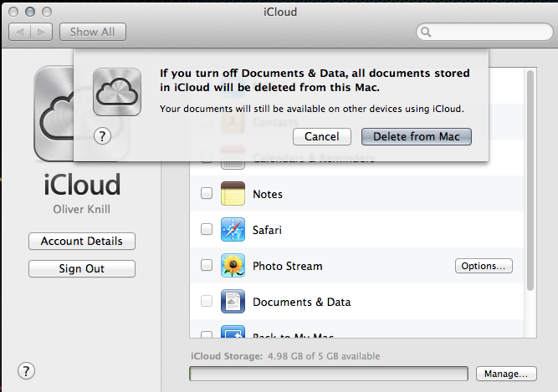The image size is (558, 392).
Task: Click the cloud icon in the dialog
Action: pyautogui.click(x=116, y=91)
